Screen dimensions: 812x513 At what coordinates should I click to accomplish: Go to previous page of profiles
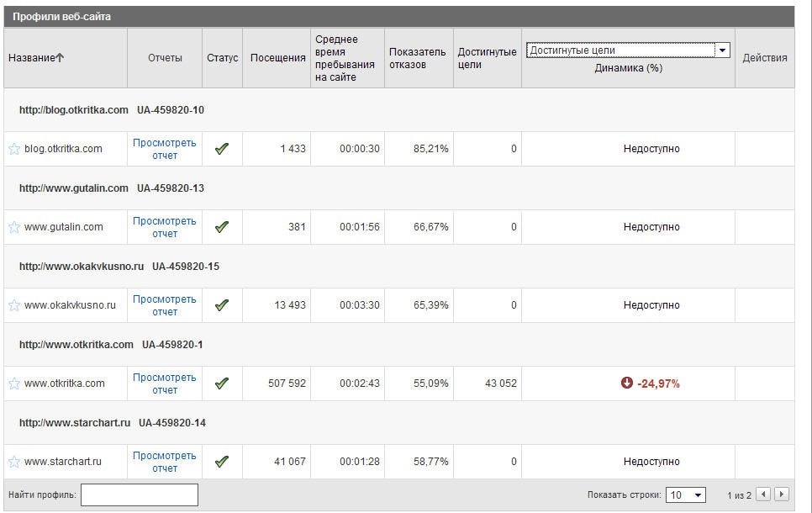coord(763,494)
